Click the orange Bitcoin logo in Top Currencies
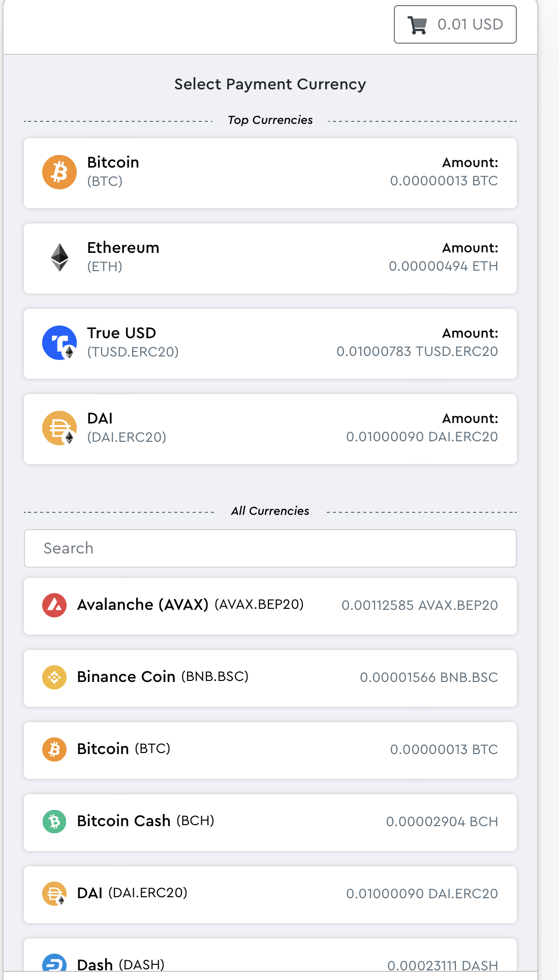 click(x=59, y=172)
